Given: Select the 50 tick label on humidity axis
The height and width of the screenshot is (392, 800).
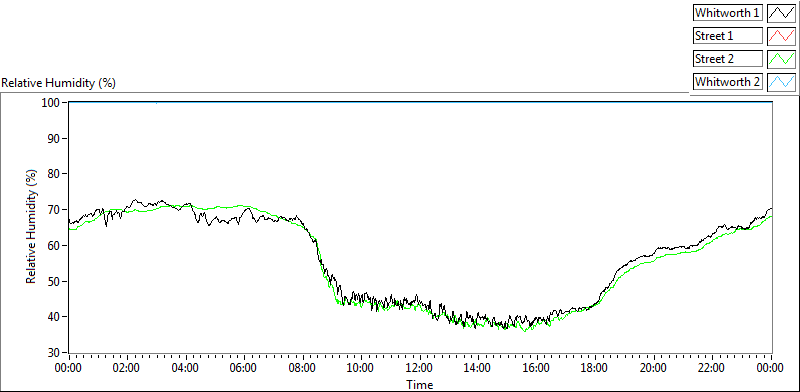Looking at the screenshot, I should [55, 281].
